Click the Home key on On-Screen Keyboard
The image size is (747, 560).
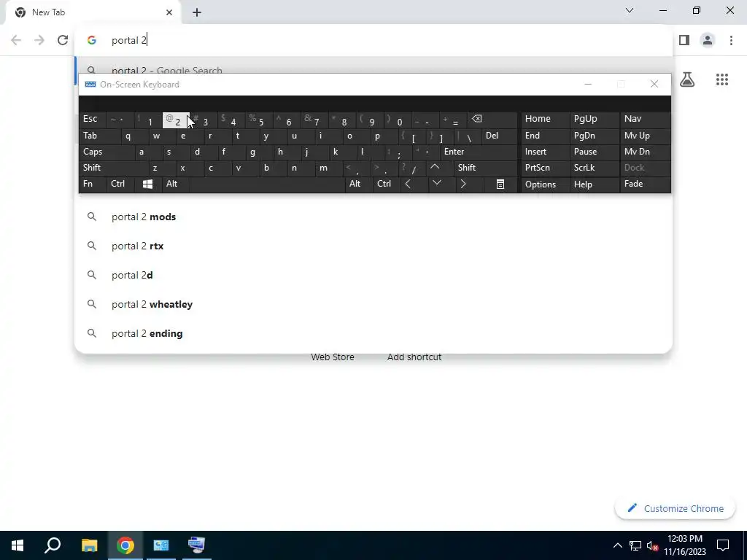click(545, 119)
